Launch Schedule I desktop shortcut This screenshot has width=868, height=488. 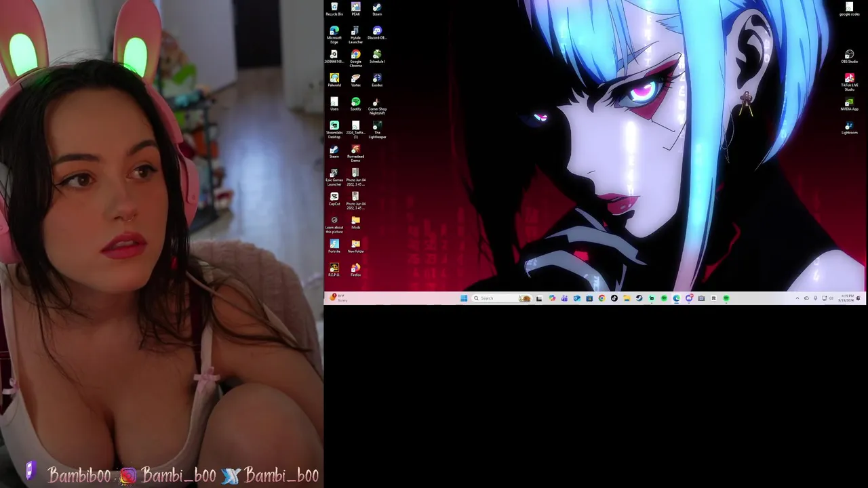point(377,57)
